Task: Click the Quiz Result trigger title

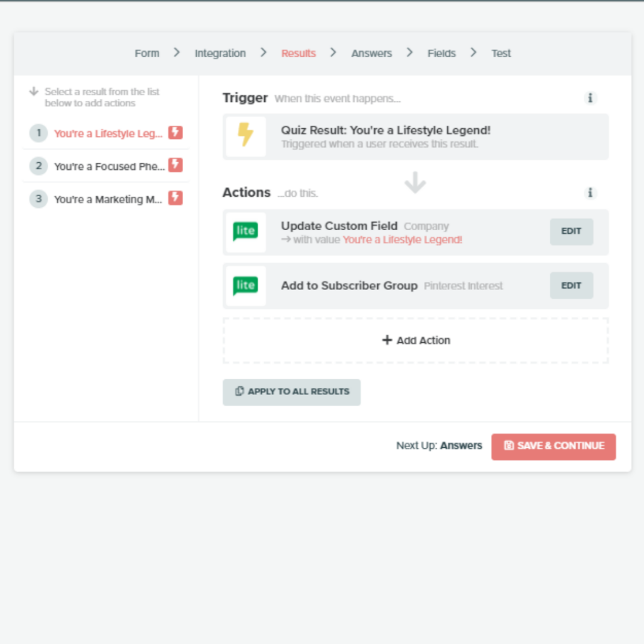Action: coord(386,130)
